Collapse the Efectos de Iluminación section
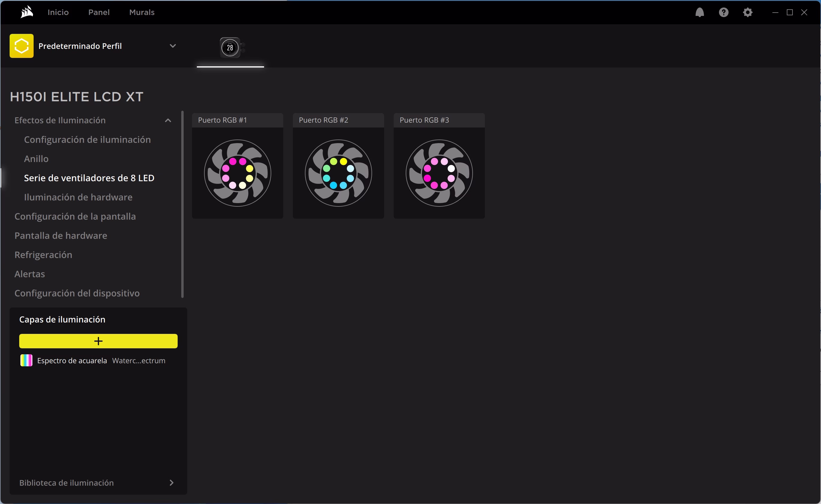Viewport: 821px width, 504px height. 168,120
